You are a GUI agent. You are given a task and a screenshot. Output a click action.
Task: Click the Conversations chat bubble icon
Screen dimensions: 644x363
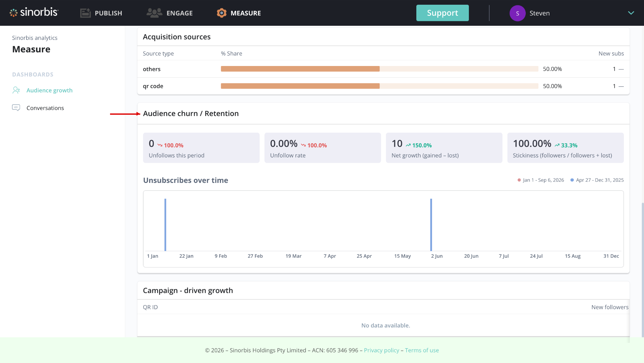point(16,108)
